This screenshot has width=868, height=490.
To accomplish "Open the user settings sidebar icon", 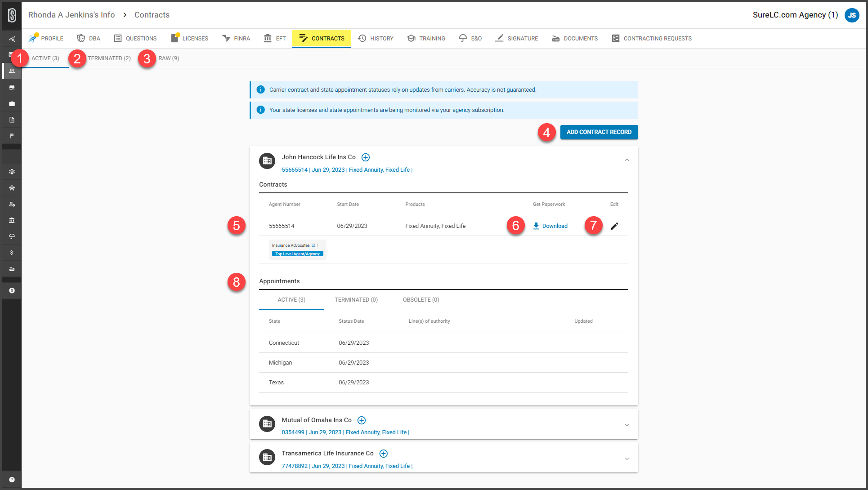I will pyautogui.click(x=12, y=204).
